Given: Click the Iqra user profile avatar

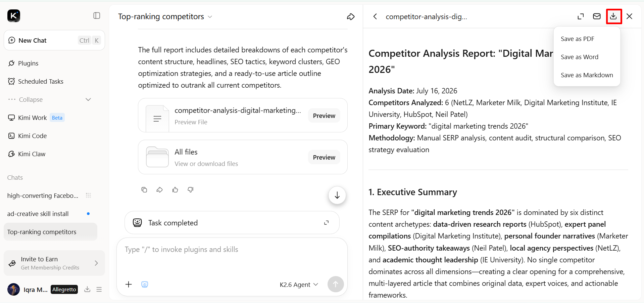Looking at the screenshot, I should tap(14, 289).
